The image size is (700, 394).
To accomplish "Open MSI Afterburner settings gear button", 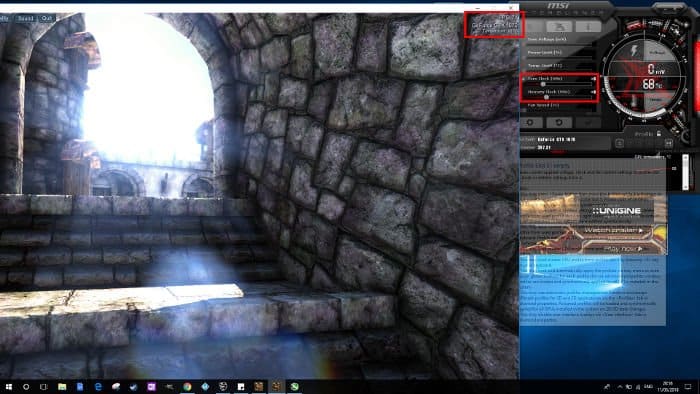I will (530, 122).
